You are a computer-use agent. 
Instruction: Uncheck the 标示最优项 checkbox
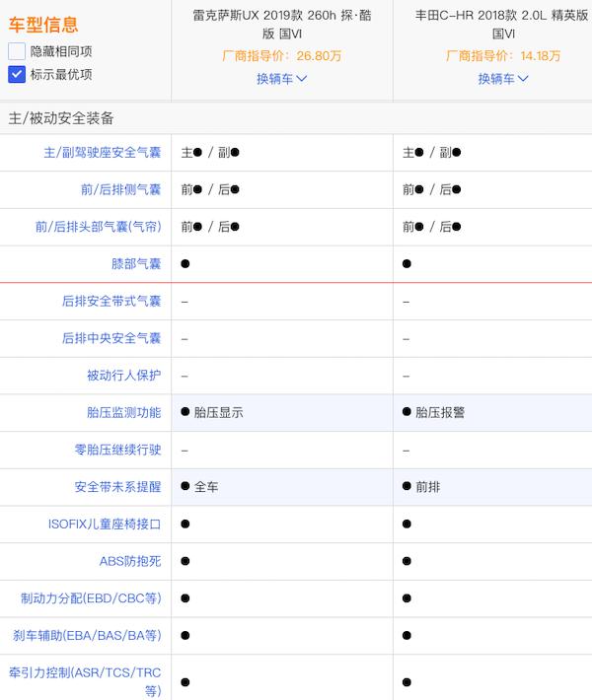coord(17,75)
